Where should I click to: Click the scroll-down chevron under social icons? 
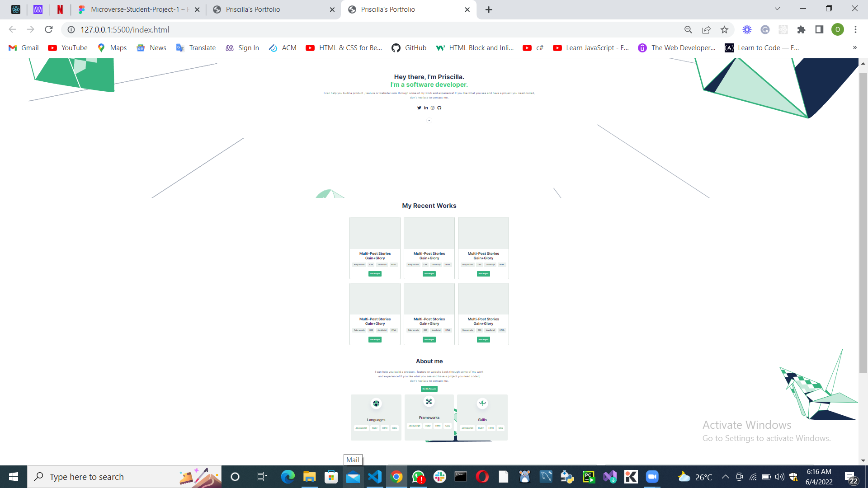(429, 120)
